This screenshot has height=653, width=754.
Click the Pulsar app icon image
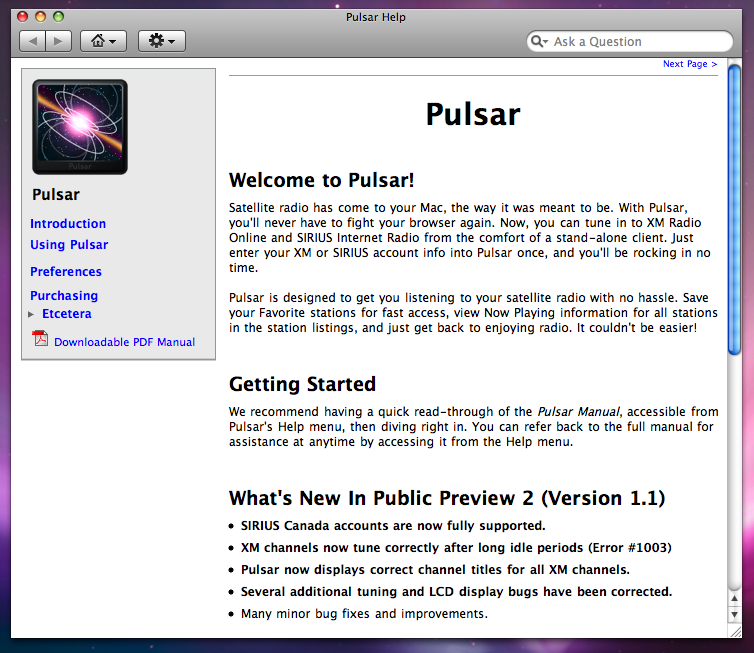[80, 127]
